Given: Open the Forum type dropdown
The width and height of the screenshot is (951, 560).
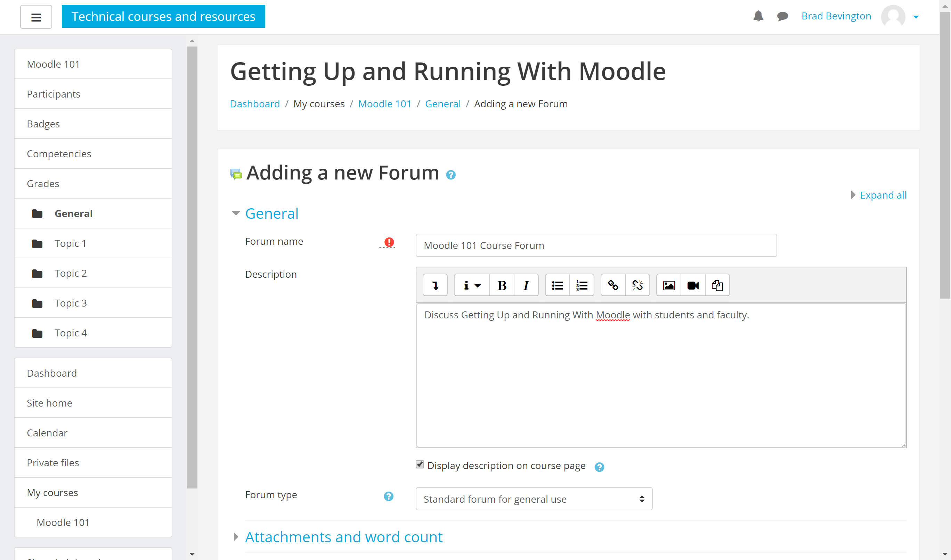Looking at the screenshot, I should point(534,499).
